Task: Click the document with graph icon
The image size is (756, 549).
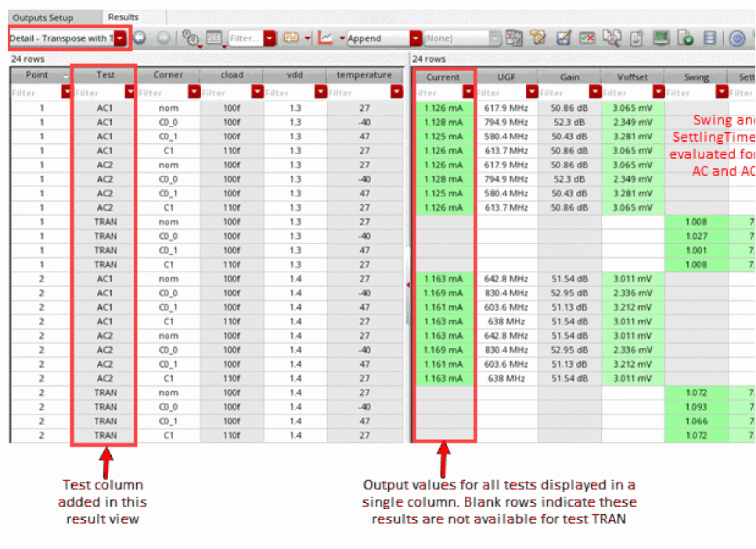Action: 636,38
